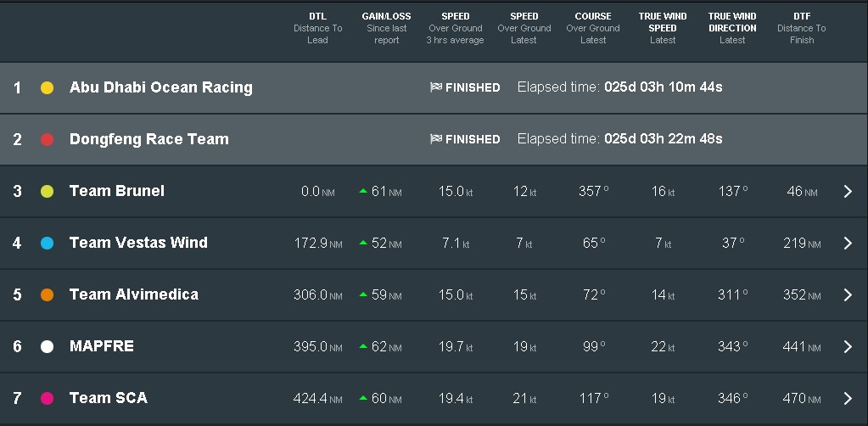Click the finished flag icon for Abu Dhabi Ocean Racing

[x=436, y=87]
